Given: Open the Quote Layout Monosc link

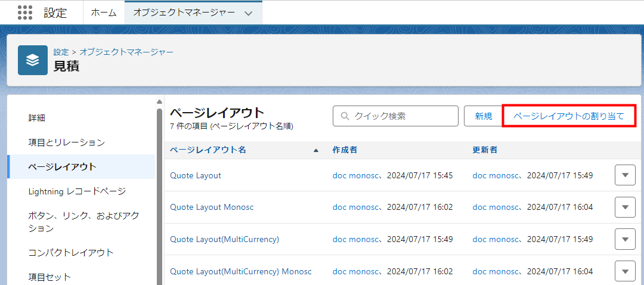Looking at the screenshot, I should (x=212, y=207).
